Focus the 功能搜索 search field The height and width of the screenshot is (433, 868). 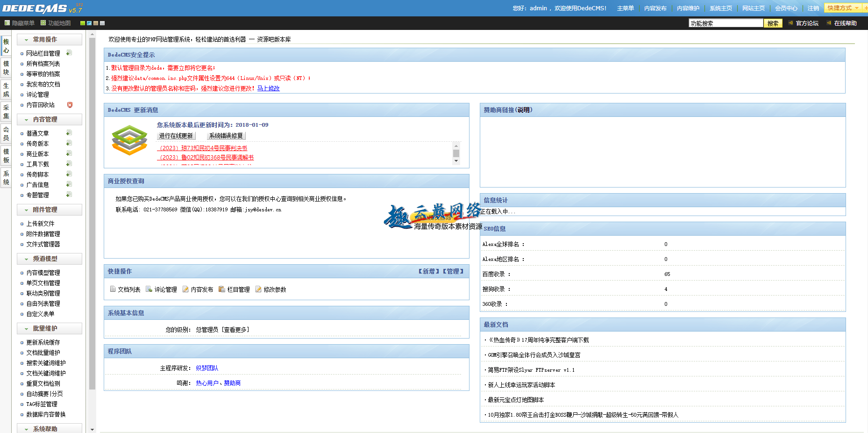pos(726,23)
